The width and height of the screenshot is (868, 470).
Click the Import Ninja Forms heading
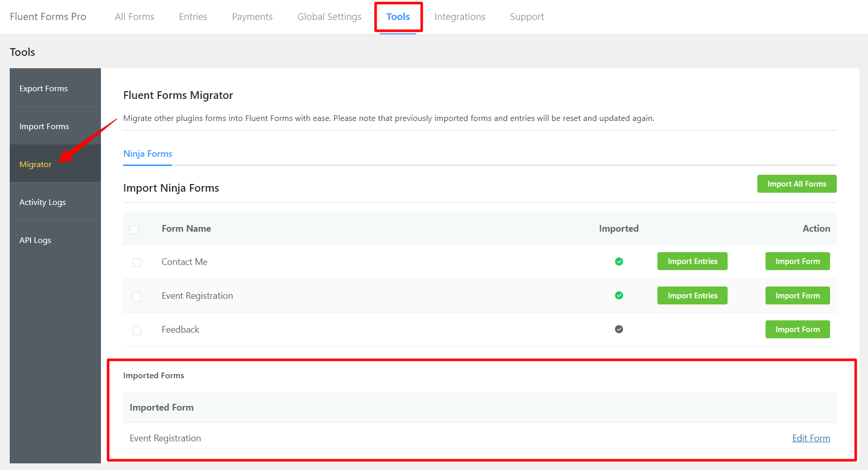tap(171, 188)
